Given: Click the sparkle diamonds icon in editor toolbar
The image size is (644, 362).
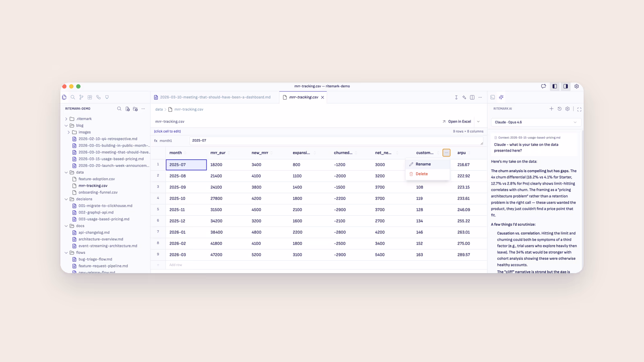Looking at the screenshot, I should pos(464,97).
